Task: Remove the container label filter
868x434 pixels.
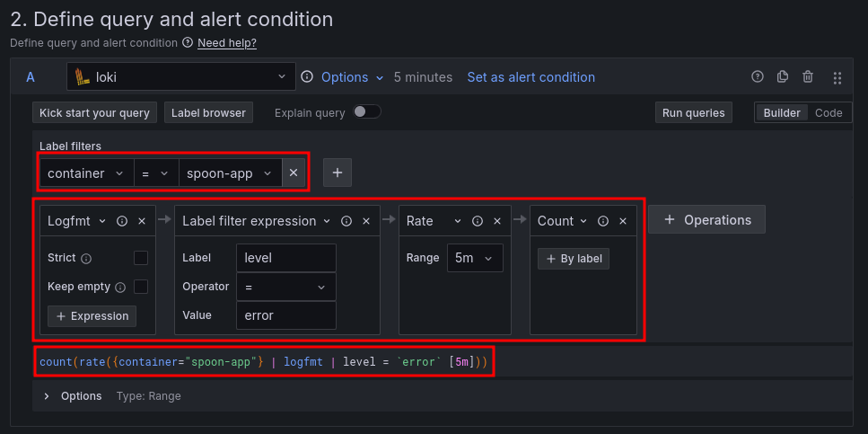Action: coord(294,173)
